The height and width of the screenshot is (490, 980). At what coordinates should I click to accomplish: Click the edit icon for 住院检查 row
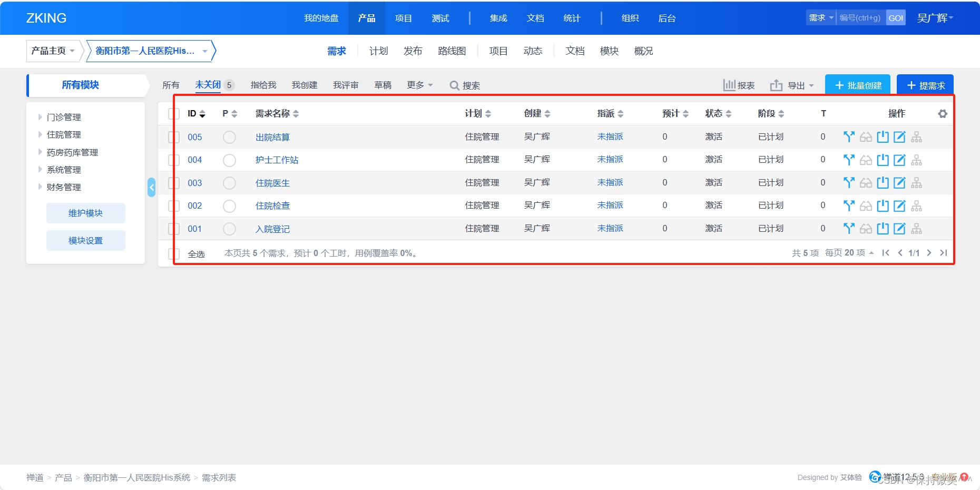[x=899, y=205]
